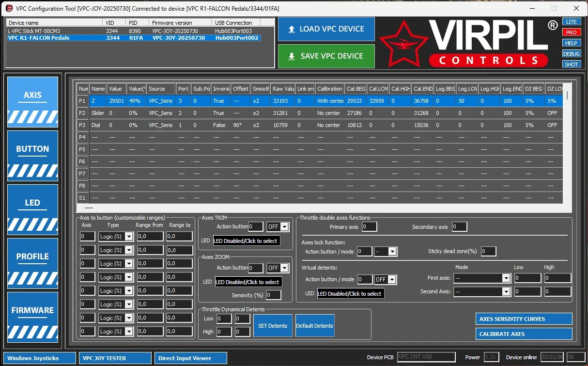
Task: Select axis row S1
Action: tap(320, 198)
